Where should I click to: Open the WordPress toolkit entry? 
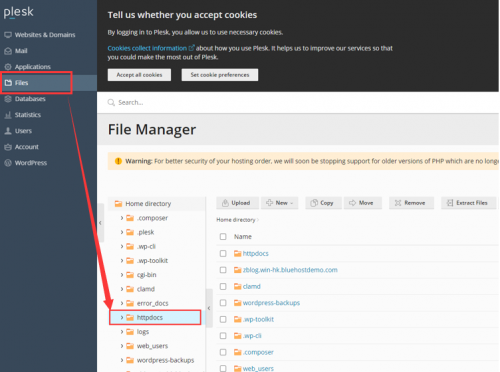pos(31,163)
